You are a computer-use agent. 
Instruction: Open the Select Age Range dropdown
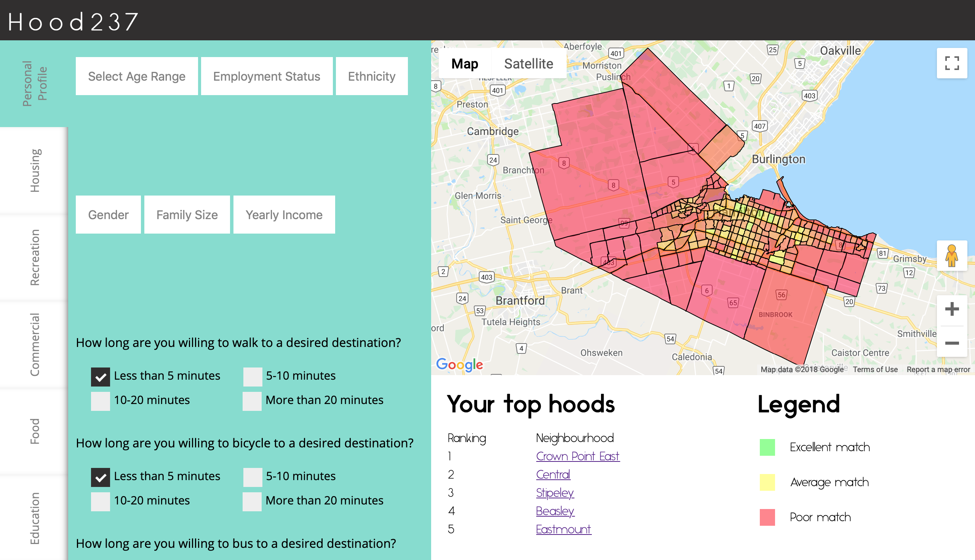(137, 76)
